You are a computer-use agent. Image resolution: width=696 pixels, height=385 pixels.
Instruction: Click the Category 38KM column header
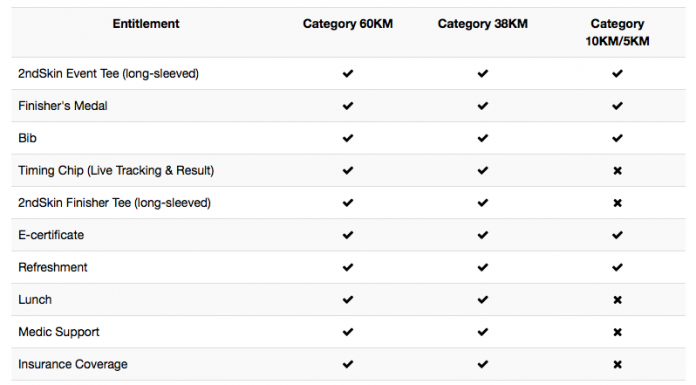[x=482, y=24]
